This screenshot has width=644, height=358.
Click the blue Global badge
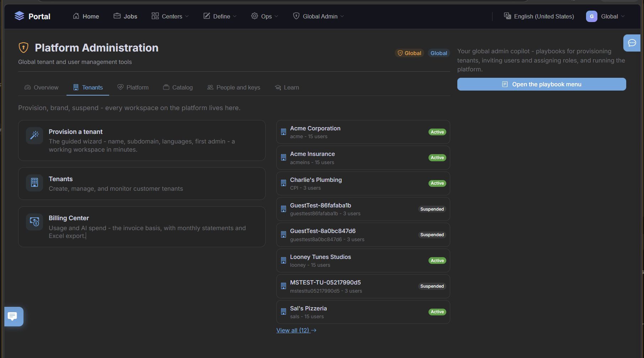click(x=439, y=53)
